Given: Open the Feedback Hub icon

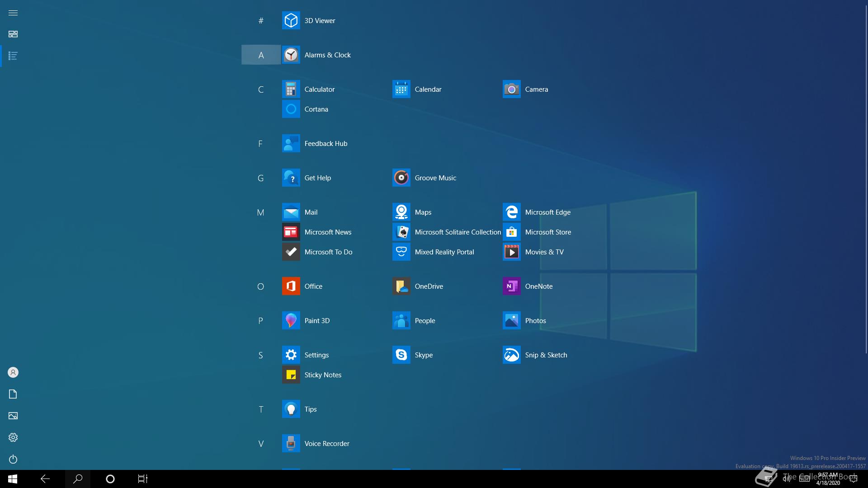Looking at the screenshot, I should pyautogui.click(x=291, y=143).
